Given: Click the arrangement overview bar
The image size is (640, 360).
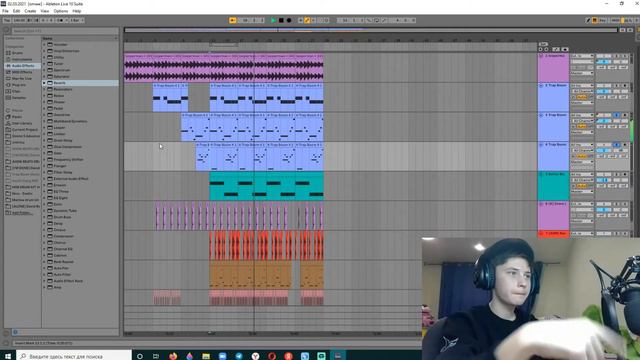Looking at the screenshot, I should [x=371, y=30].
